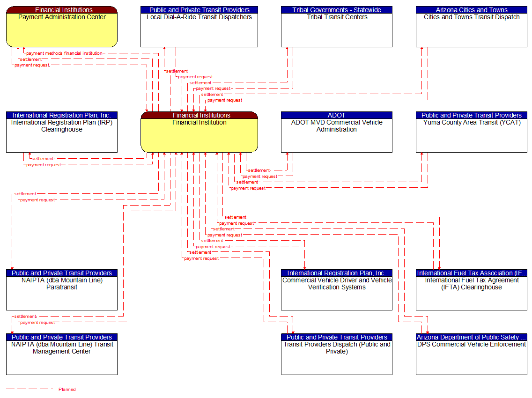532x398 pixels.
Task: Open the Financial Institution center node
Action: click(199, 132)
